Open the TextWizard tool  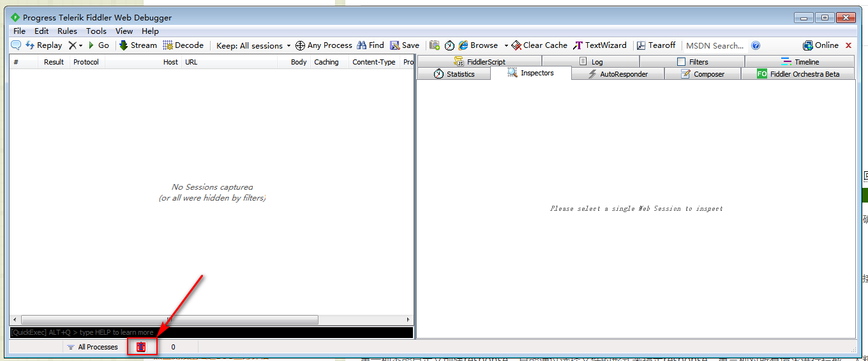600,45
